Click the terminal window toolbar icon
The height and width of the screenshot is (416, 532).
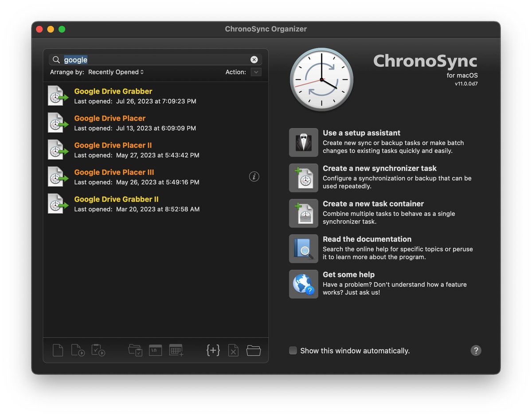pyautogui.click(x=155, y=350)
